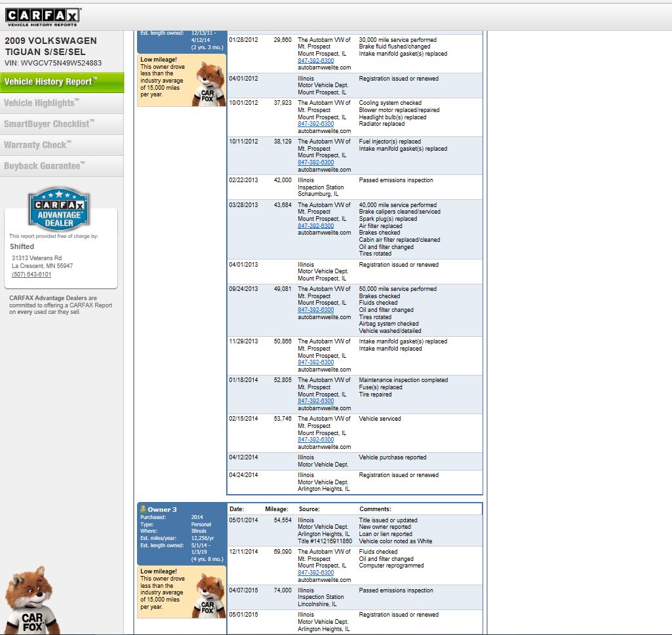Click the Autobarn phone link in the 10/01/2012 row
672x635 pixels.
316,124
